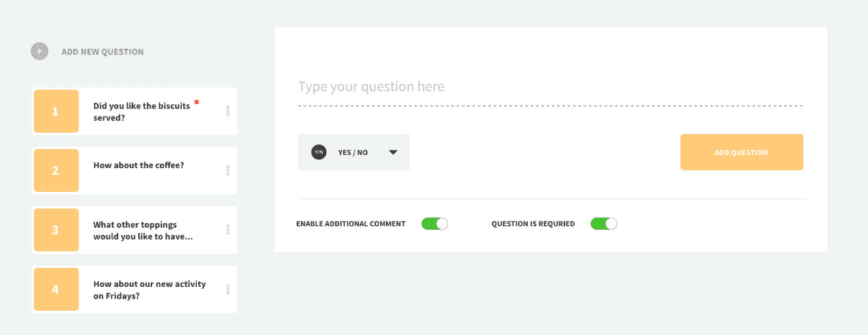Toggle the Question Is Required switch
868x335 pixels.
(604, 224)
